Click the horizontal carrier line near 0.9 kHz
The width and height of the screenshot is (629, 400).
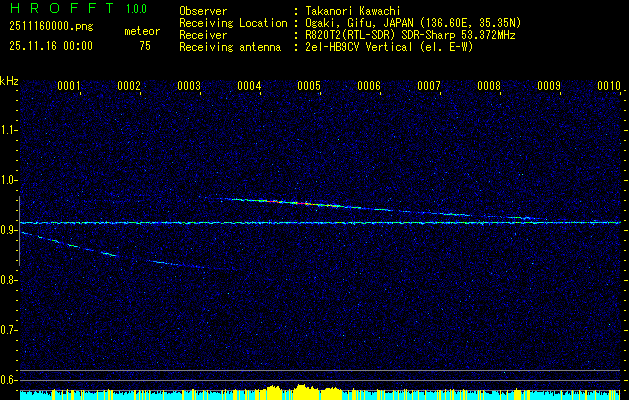pyautogui.click(x=320, y=223)
